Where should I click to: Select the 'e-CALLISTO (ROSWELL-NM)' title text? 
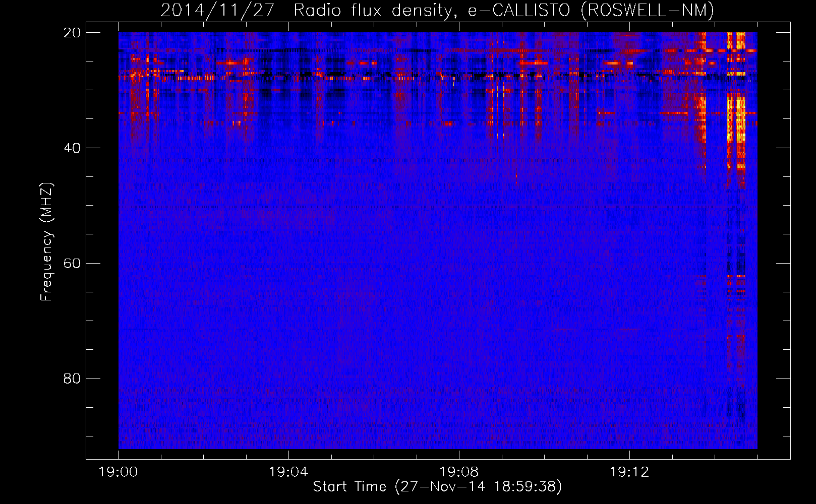[x=591, y=11]
